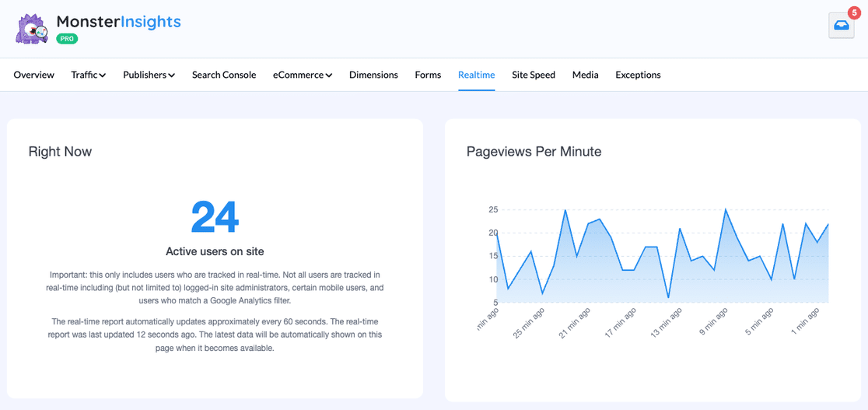Open the Search Console tab
Image resolution: width=868 pixels, height=410 pixels.
pos(224,75)
